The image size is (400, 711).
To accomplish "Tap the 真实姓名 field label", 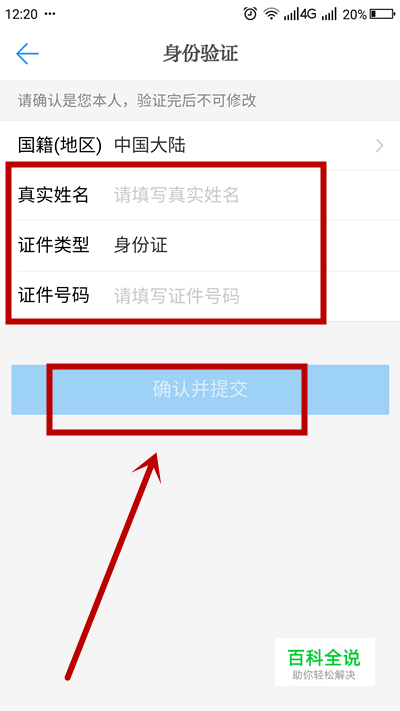I will [53, 195].
